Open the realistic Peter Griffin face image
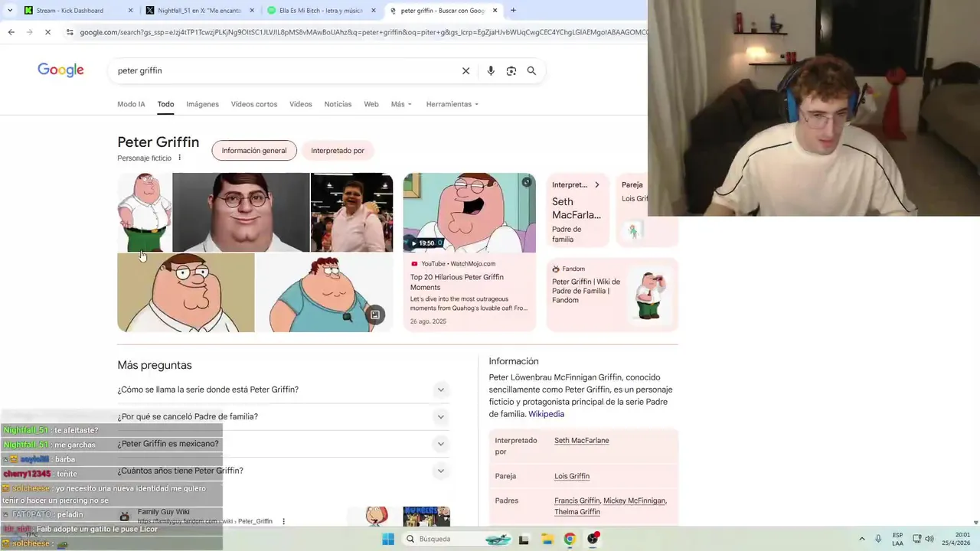 (241, 212)
